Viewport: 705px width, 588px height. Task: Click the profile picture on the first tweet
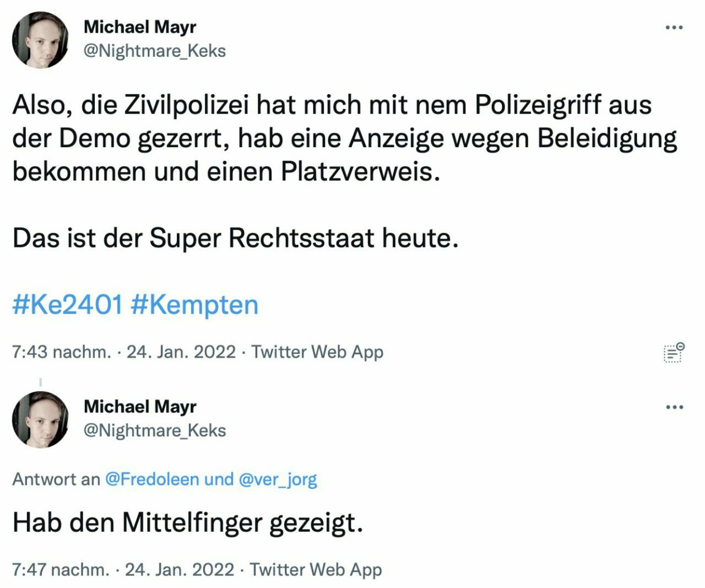pyautogui.click(x=40, y=40)
